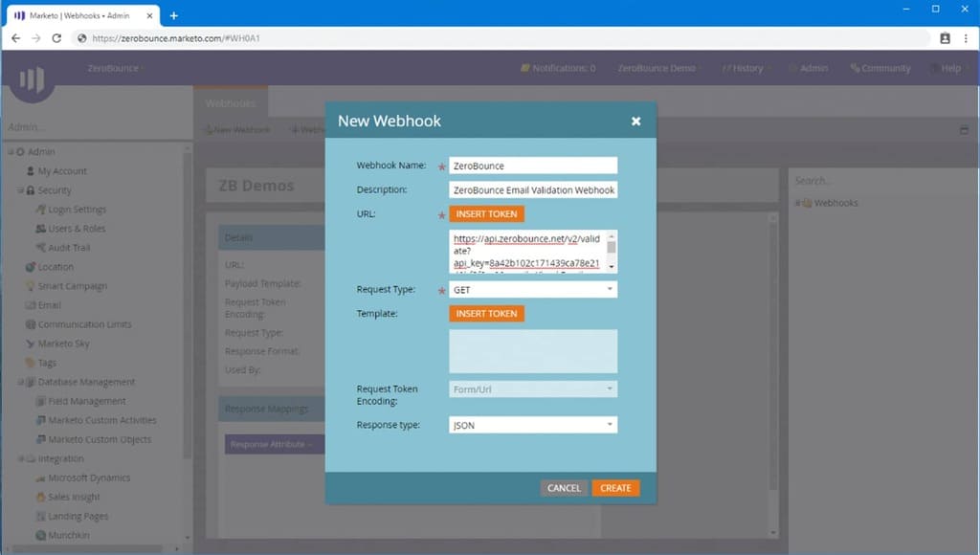Select Communication Limits tree item

84,324
